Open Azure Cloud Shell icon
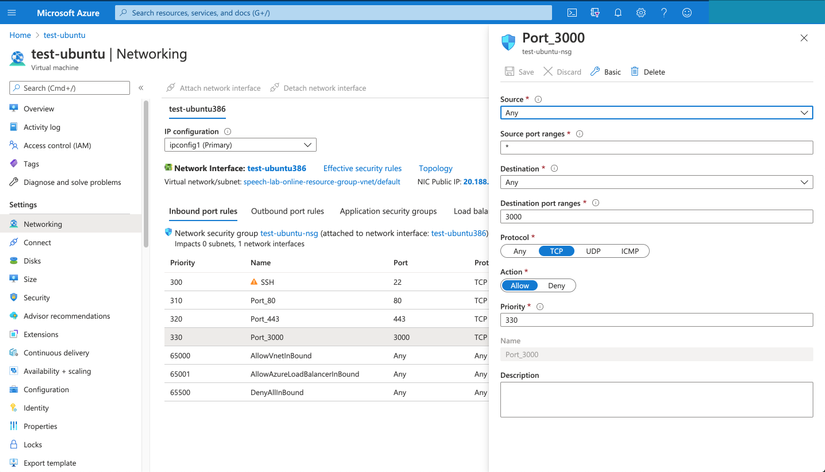This screenshot has height=472, width=825. (x=572, y=13)
